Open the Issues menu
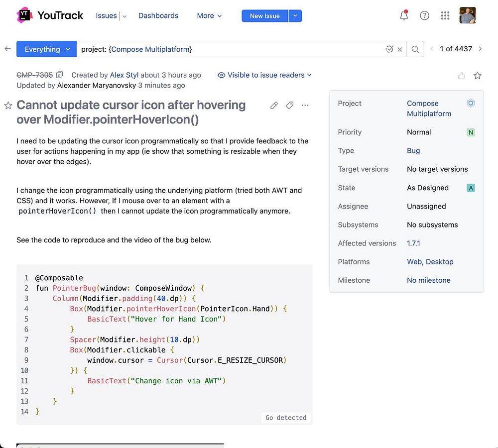498x448 pixels. (107, 15)
